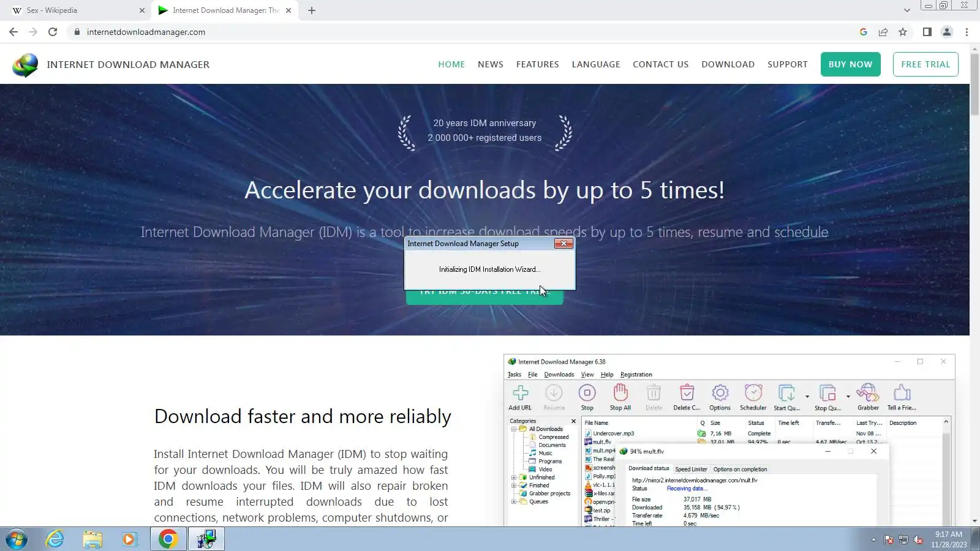Image resolution: width=980 pixels, height=551 pixels.
Task: Select the Internet Download Manager tab
Action: tap(225, 10)
